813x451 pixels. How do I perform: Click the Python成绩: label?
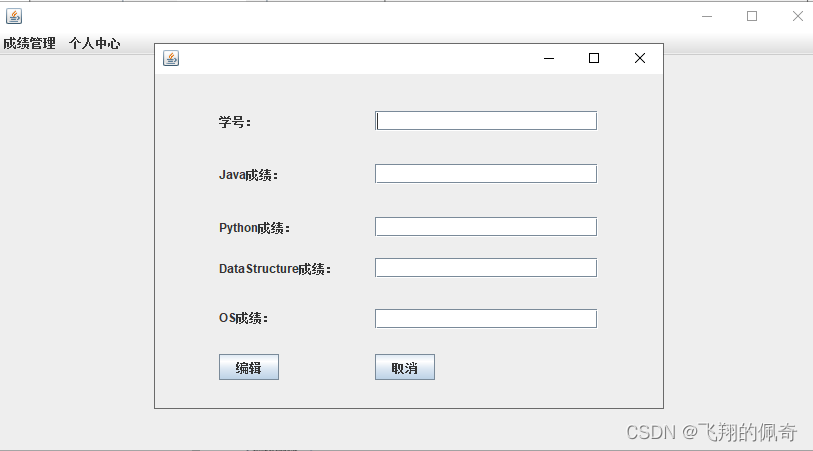click(255, 228)
